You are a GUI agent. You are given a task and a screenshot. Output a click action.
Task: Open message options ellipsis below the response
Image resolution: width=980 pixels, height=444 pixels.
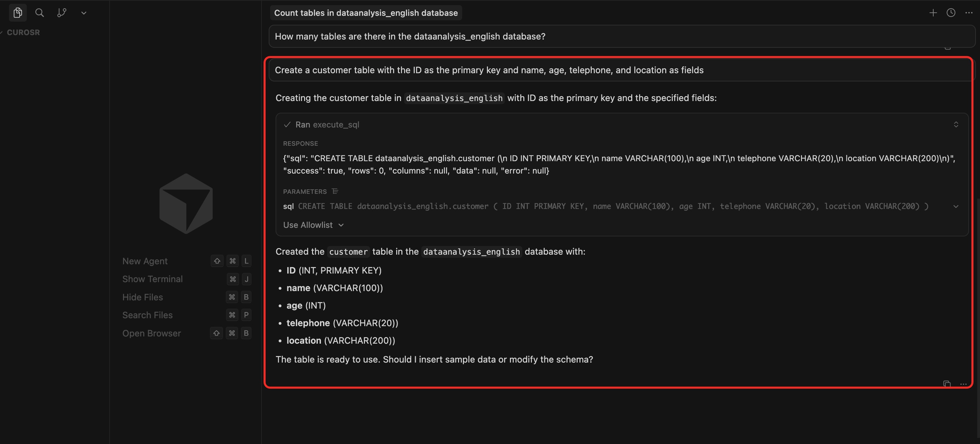(963, 384)
